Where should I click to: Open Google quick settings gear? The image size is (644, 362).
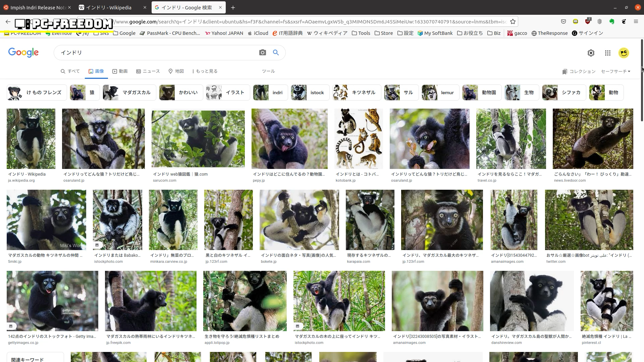tap(591, 53)
